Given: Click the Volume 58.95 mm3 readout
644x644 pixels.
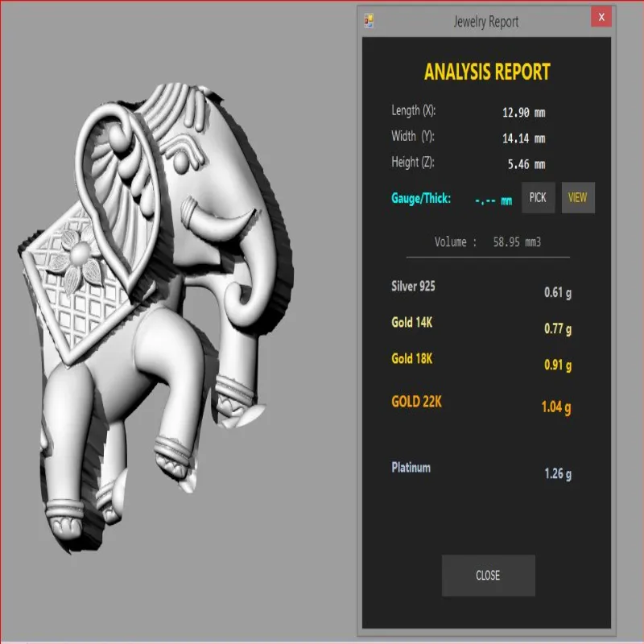Looking at the screenshot, I should (x=488, y=242).
